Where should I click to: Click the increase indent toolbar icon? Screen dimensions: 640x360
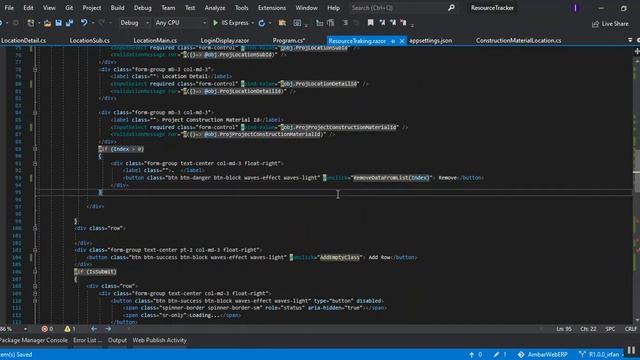(x=331, y=23)
